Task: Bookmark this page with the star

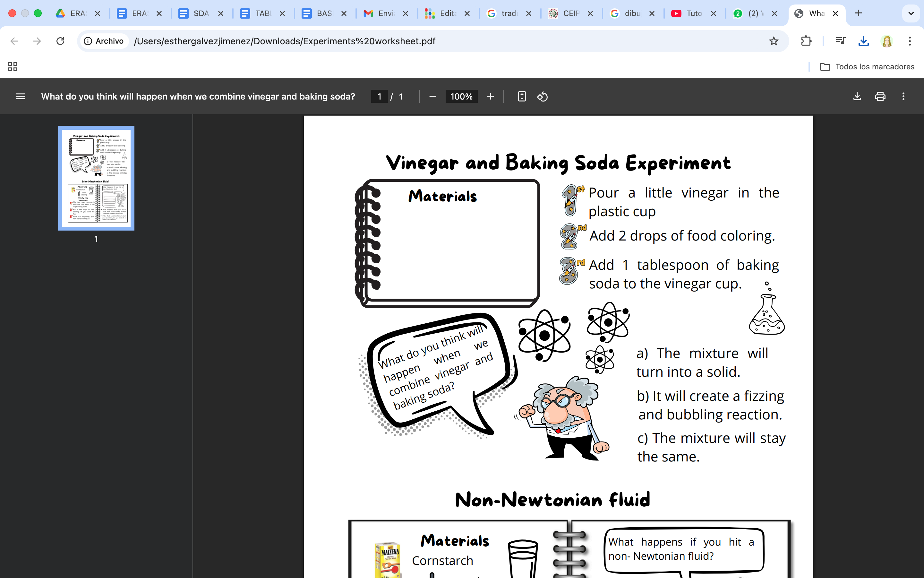Action: click(774, 41)
